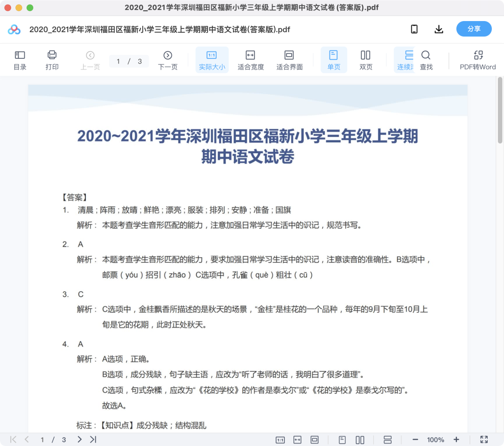This screenshot has height=446, width=504.
Task: Jump to last page in bottom bar
Action: (x=93, y=439)
